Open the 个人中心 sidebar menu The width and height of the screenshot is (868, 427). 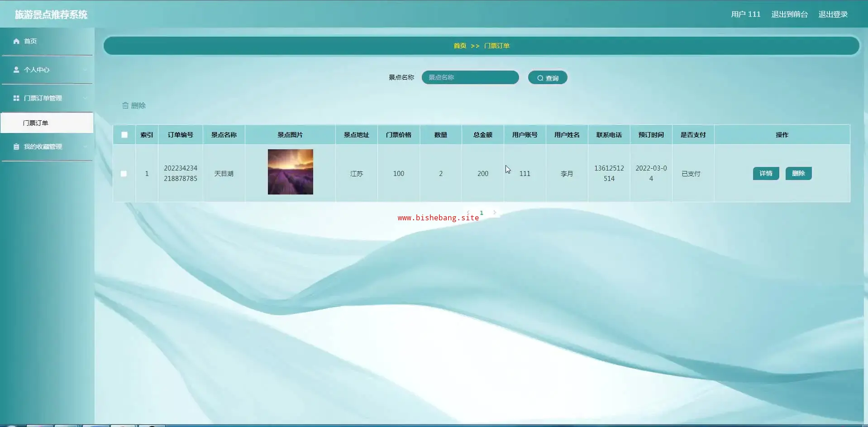47,70
